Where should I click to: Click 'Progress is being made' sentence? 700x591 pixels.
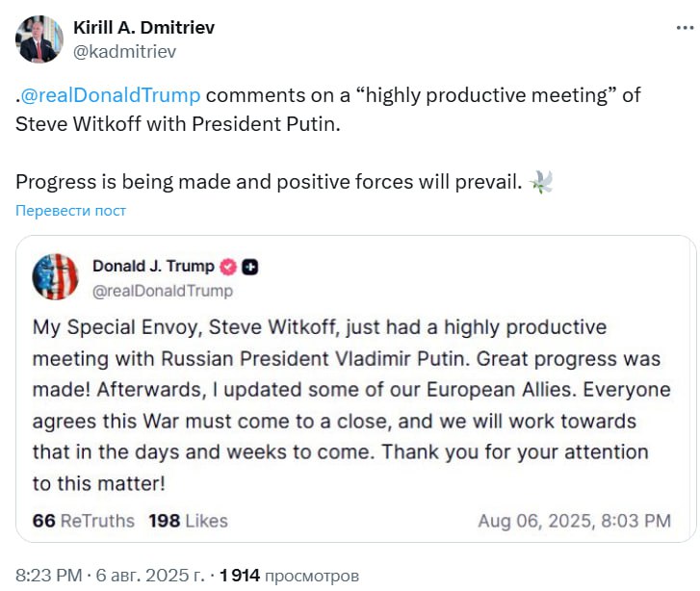pos(270,182)
